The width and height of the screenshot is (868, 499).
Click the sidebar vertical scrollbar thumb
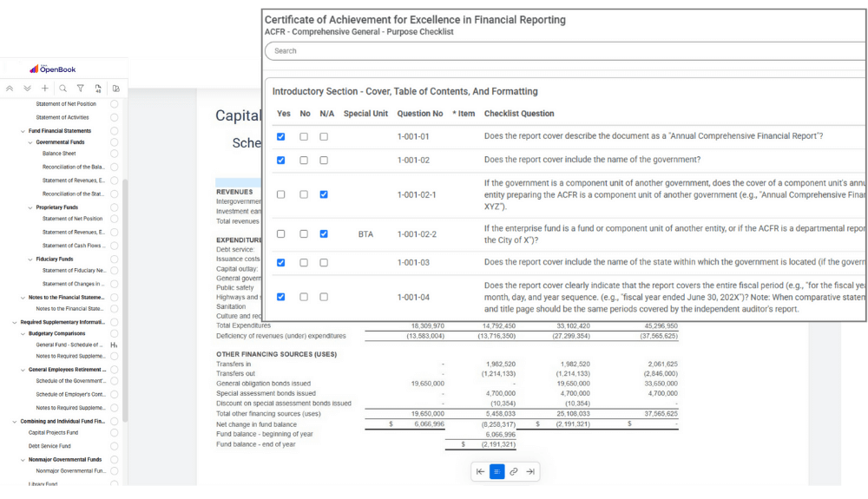click(x=125, y=301)
